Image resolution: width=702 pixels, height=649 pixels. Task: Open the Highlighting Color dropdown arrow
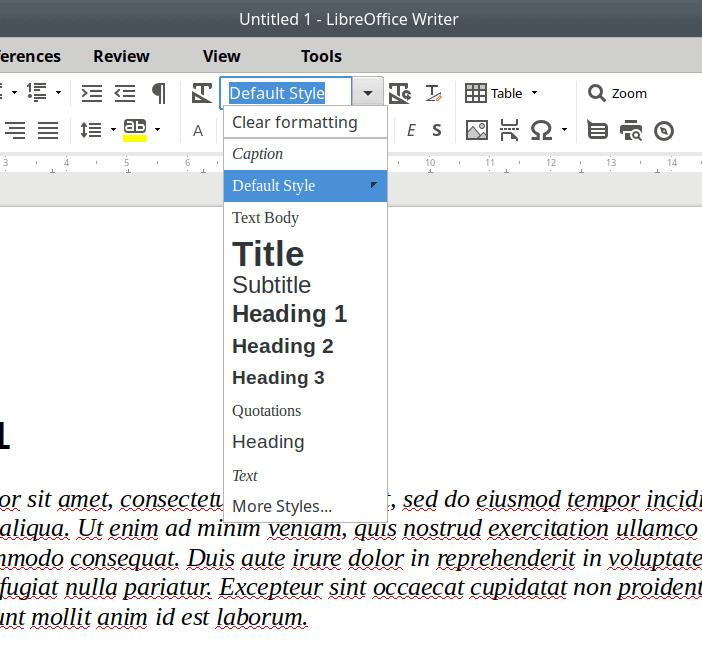tap(158, 130)
